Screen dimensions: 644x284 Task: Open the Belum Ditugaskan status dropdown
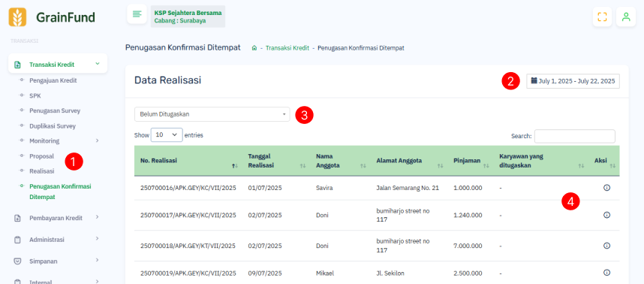212,114
